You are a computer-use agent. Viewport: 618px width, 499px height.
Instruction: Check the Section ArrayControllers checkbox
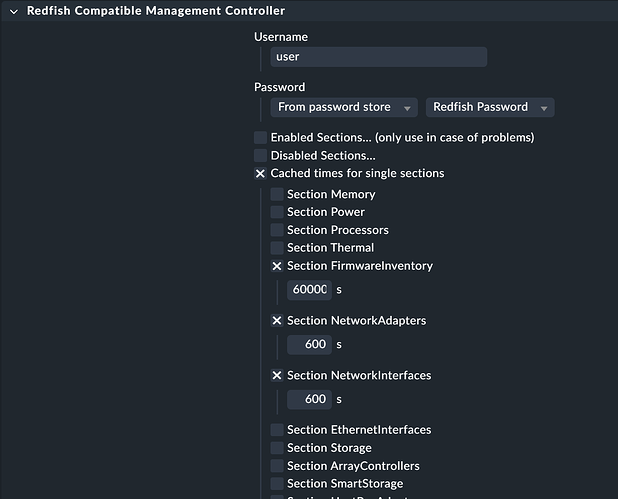point(277,466)
